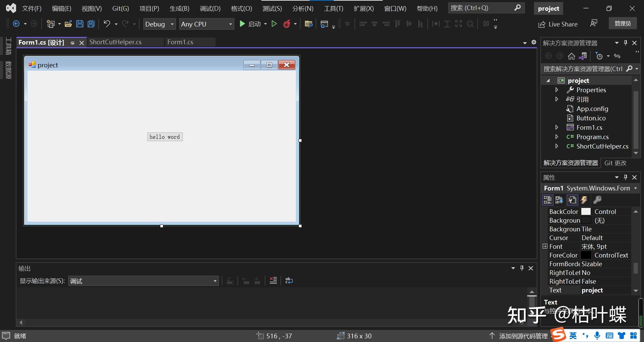Click the Live Share button
Viewport: 644px width, 342px height.
(x=558, y=24)
